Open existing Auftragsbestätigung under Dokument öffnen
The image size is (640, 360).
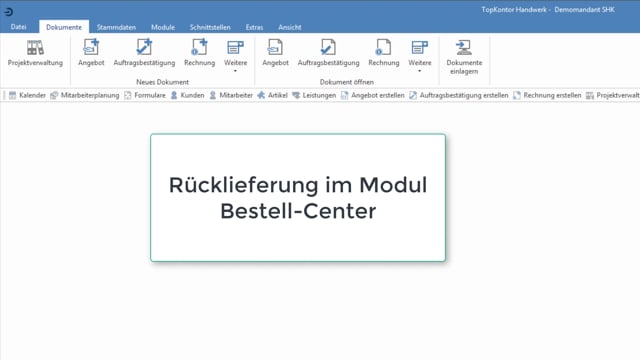(x=328, y=53)
